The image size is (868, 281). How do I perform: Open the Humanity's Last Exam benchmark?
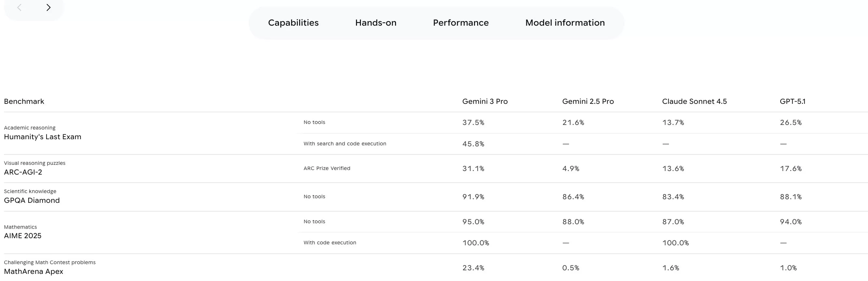click(x=43, y=137)
